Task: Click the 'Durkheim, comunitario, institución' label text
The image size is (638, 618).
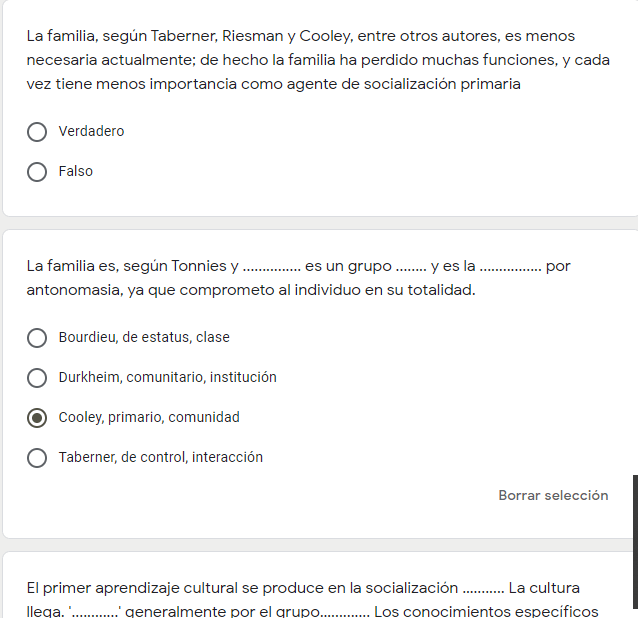Action: click(167, 378)
